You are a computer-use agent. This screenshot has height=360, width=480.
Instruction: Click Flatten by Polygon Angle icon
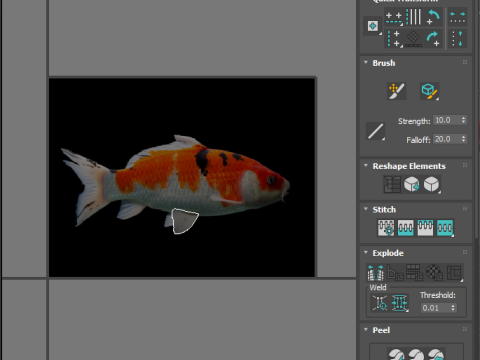click(x=395, y=273)
